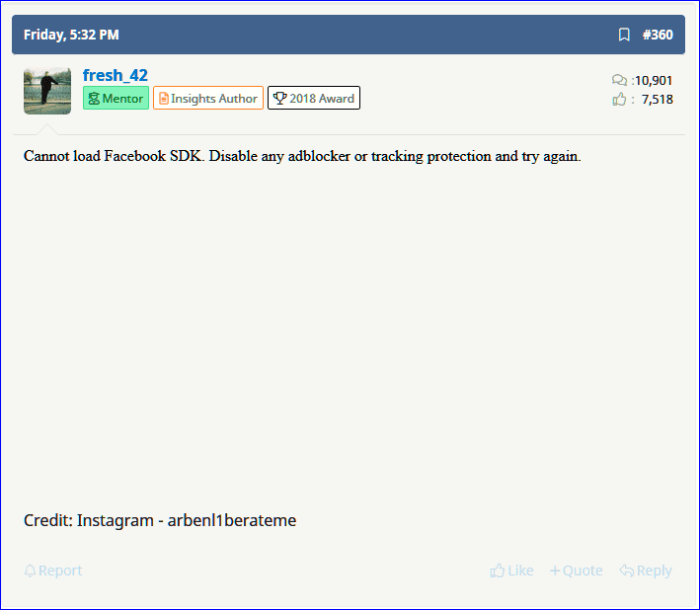
Task: Quote this post with +Quote
Action: 576,571
